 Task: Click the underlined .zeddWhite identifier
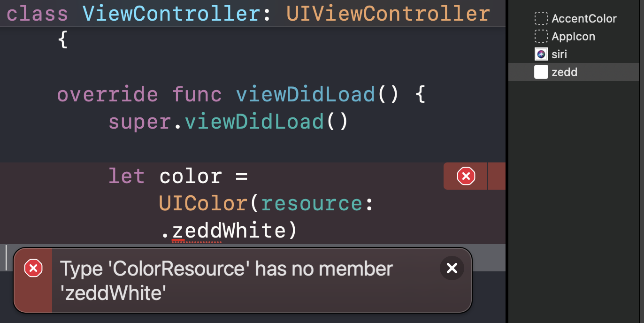click(x=229, y=231)
